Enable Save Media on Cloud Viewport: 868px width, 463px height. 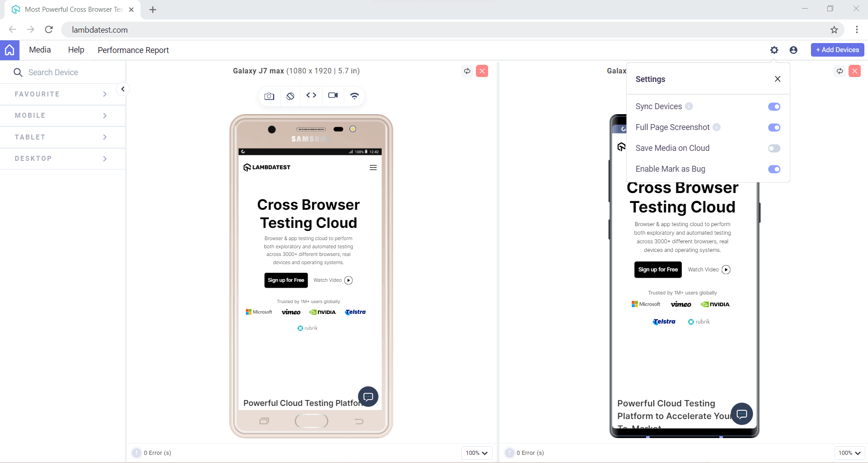[774, 148]
